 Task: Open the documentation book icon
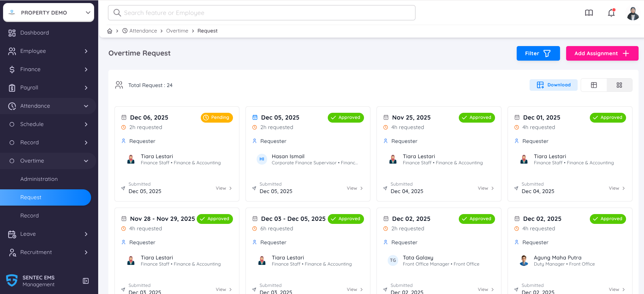pos(589,13)
